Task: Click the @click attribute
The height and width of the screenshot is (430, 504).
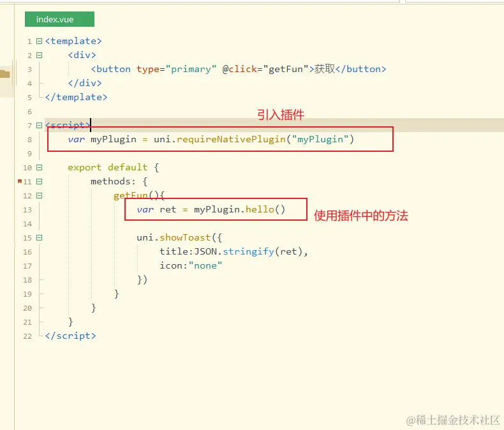Action: coord(240,69)
